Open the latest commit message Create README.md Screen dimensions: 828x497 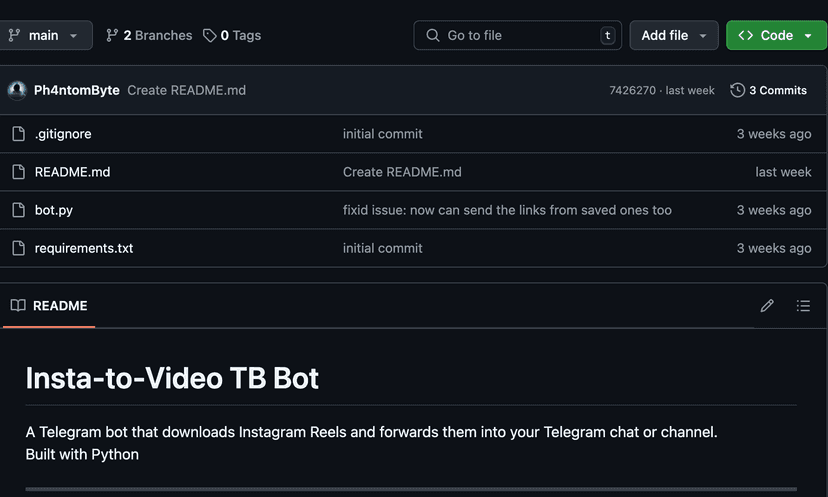tap(186, 90)
